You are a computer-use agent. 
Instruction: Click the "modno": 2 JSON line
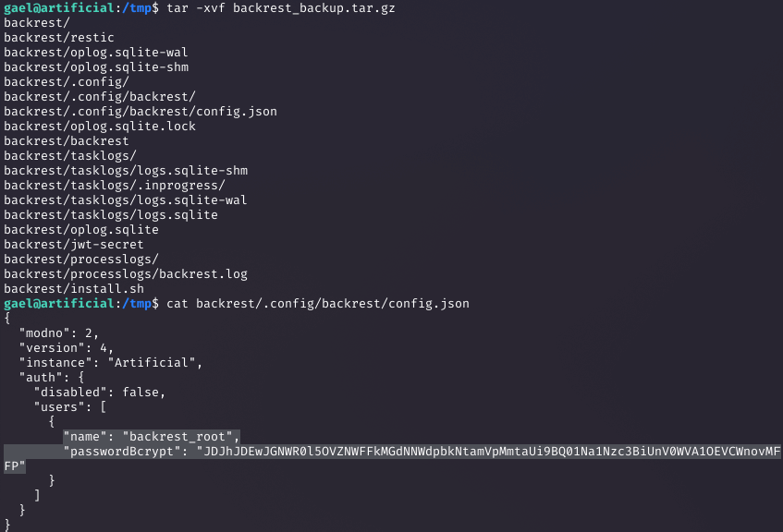[x=59, y=332]
